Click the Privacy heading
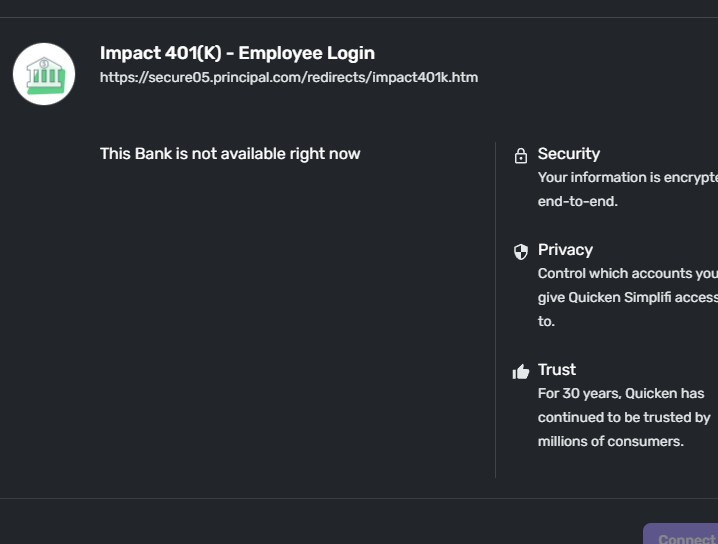The width and height of the screenshot is (718, 544). (x=565, y=250)
